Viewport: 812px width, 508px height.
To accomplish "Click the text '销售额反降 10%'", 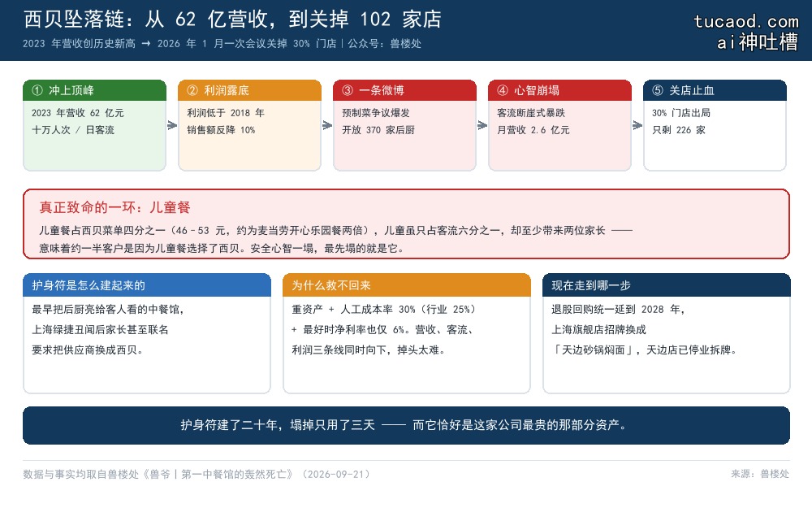I will (221, 130).
